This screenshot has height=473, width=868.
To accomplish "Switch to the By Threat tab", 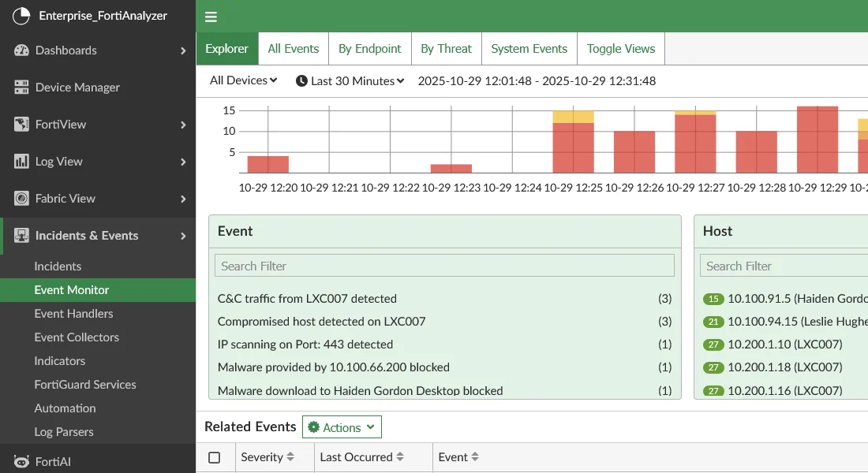I will (x=446, y=49).
